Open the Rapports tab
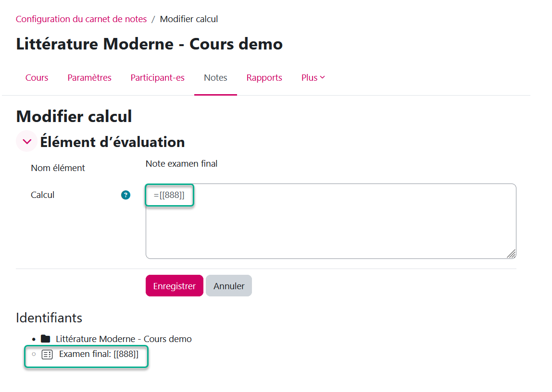The height and width of the screenshot is (392, 552). coord(264,78)
